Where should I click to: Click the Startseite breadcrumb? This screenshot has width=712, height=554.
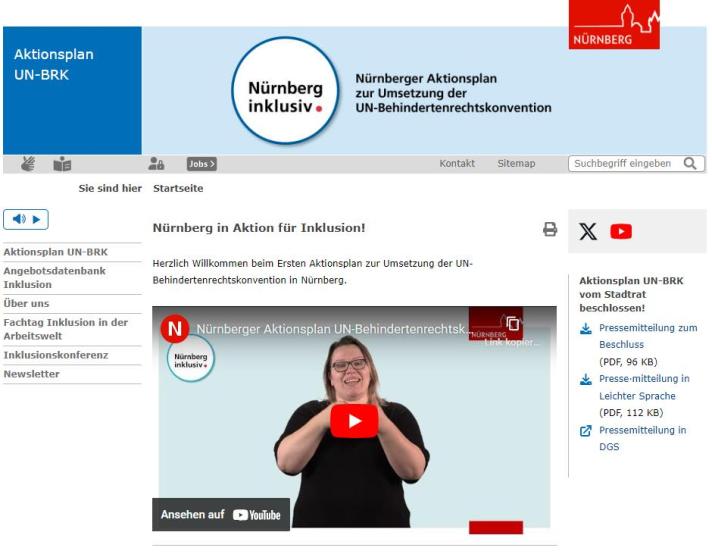click(178, 188)
